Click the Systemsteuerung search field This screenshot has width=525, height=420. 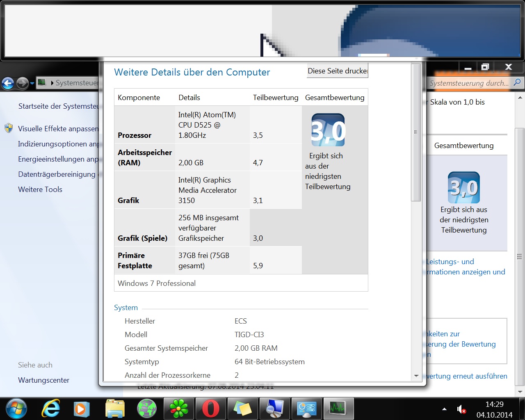click(468, 83)
